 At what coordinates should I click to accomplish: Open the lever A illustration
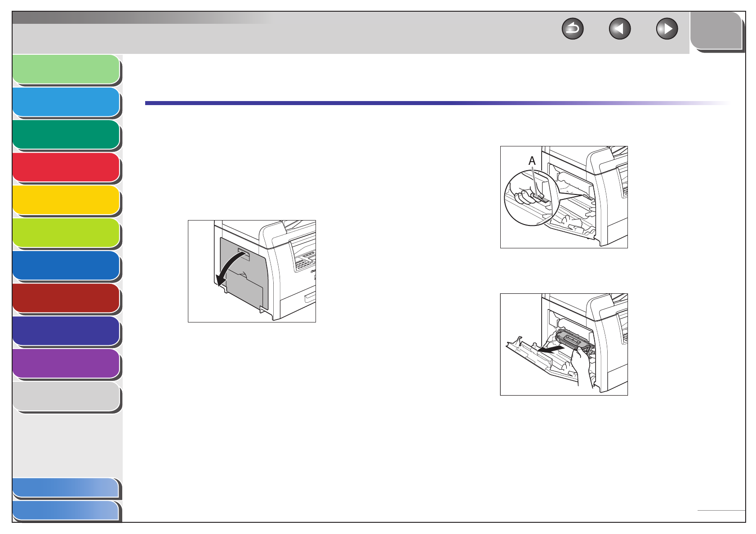click(564, 197)
